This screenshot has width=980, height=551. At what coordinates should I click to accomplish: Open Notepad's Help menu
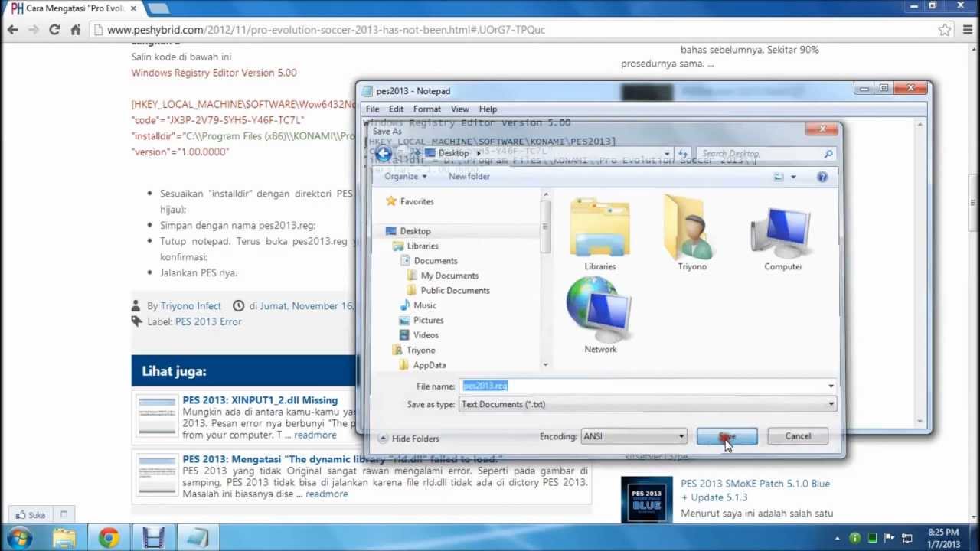(488, 109)
